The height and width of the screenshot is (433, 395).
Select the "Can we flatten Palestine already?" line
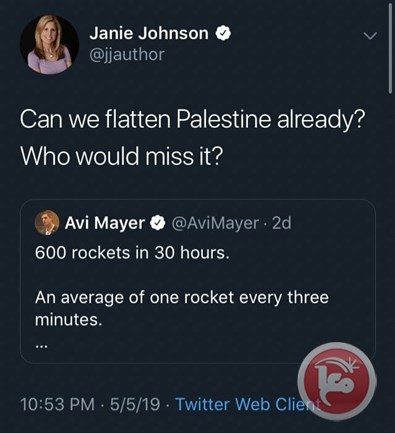(191, 120)
